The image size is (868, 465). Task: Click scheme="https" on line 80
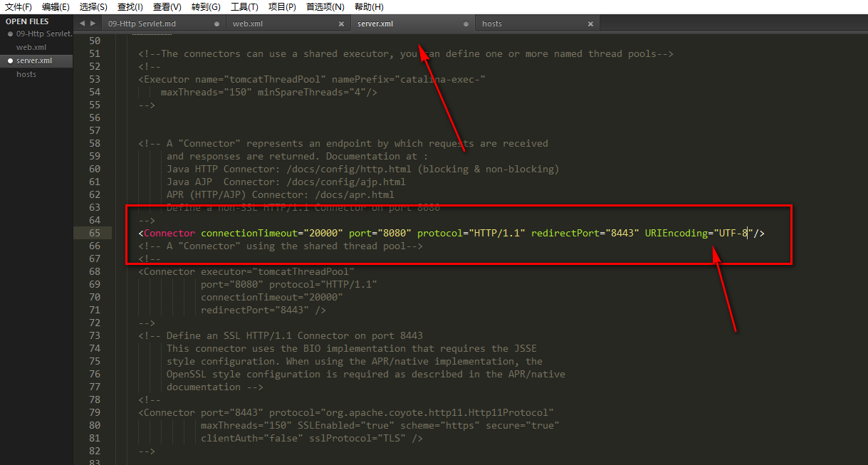point(440,425)
